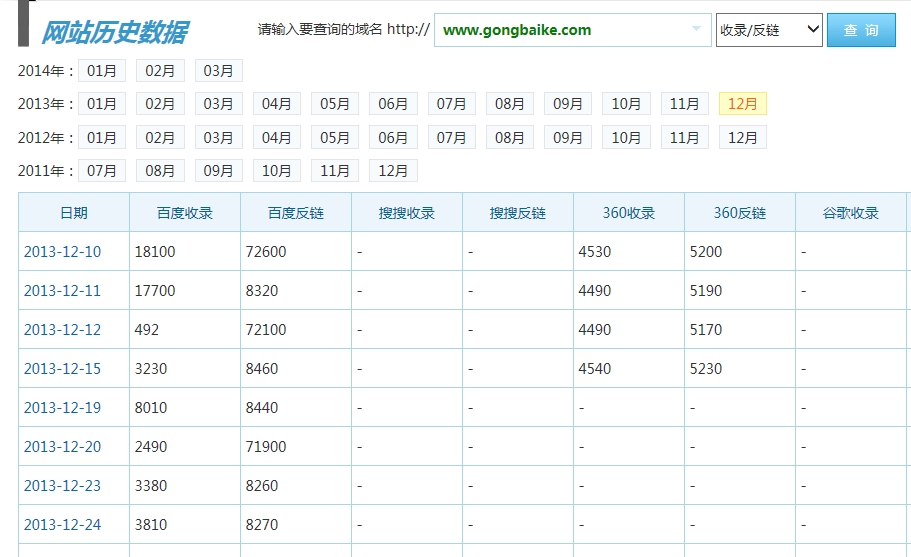Click the 日期 column header
This screenshot has width=911, height=557.
pyautogui.click(x=74, y=213)
